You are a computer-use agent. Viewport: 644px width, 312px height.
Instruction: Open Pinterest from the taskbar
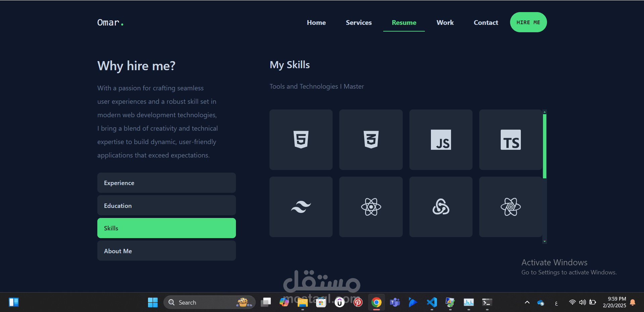point(358,303)
